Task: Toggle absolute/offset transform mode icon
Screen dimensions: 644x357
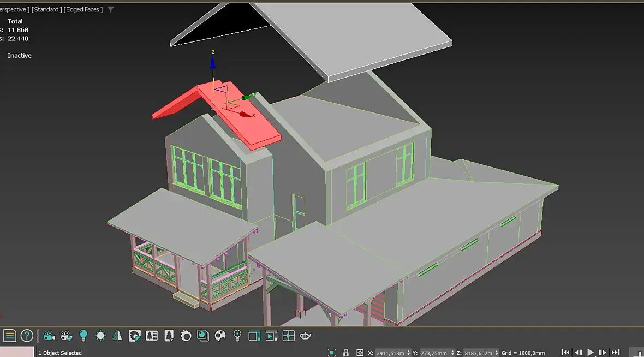Action: click(x=360, y=353)
